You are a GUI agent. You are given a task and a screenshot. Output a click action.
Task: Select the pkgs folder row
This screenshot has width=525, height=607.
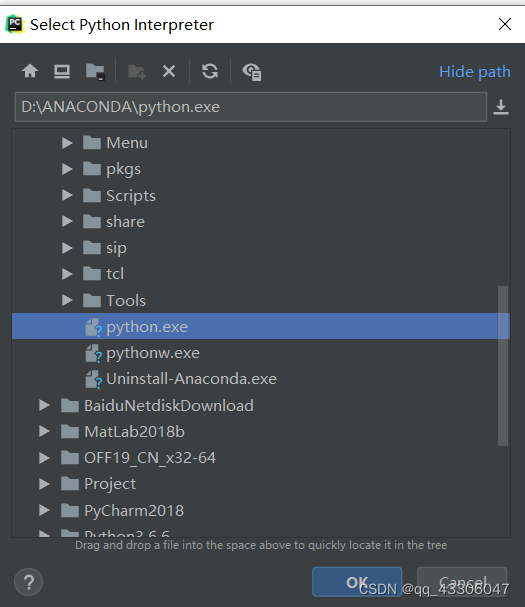261,169
